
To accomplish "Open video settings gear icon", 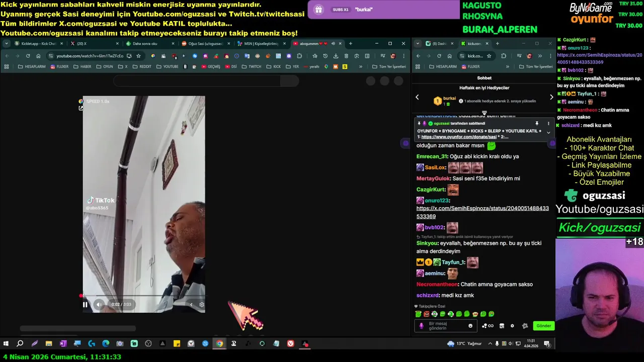I will pos(202,304).
